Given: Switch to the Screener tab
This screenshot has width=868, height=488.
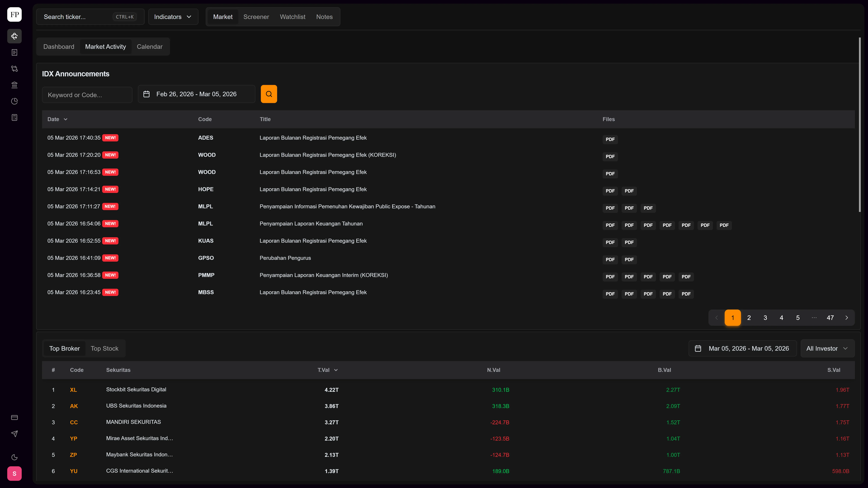Looking at the screenshot, I should coord(256,17).
